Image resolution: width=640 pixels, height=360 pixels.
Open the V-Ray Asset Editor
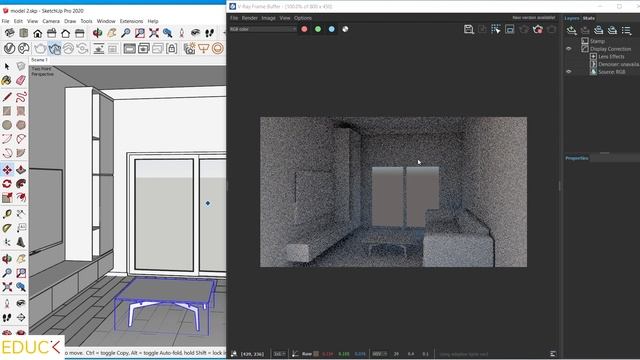(9, 49)
